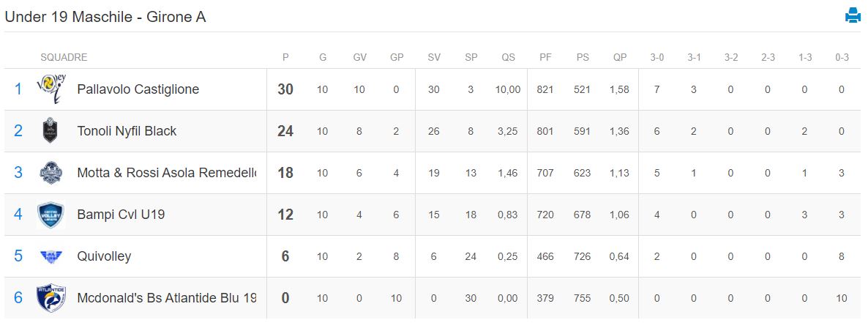
Task: Select rank number 1 in standings
Action: [x=18, y=89]
